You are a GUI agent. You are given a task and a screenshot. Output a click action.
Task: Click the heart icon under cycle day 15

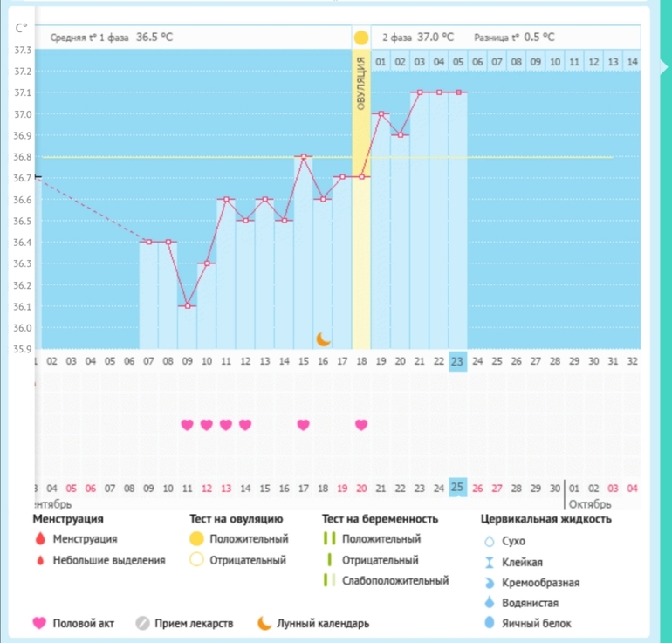click(303, 425)
